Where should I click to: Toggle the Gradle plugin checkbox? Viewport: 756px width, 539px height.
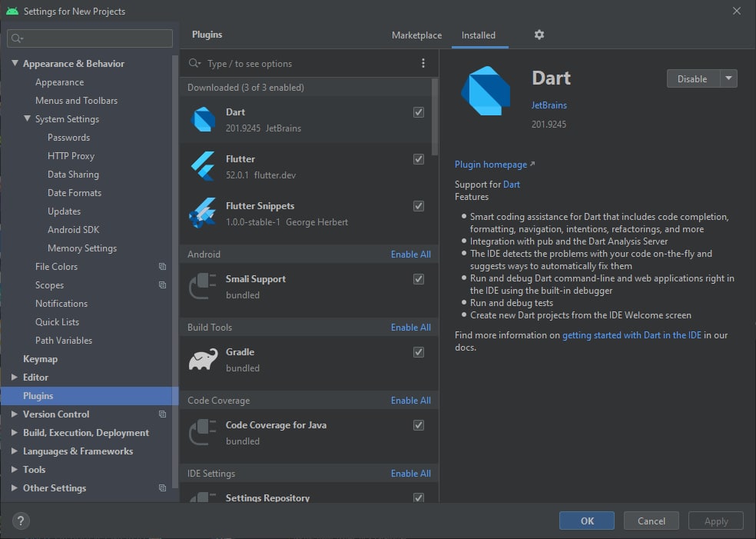pos(419,352)
